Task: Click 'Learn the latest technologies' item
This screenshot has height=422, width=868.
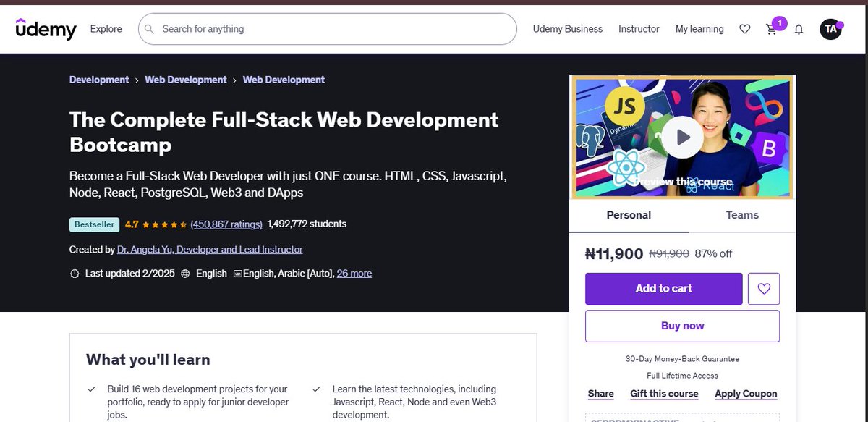Action: click(x=414, y=402)
